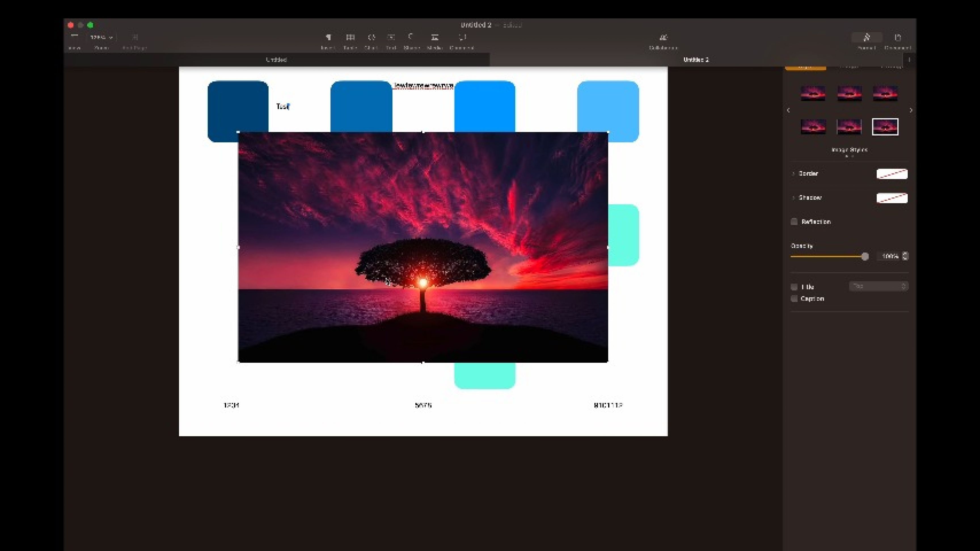Open the Shadow style preview swatch
Image resolution: width=980 pixels, height=551 pixels.
pyautogui.click(x=892, y=198)
